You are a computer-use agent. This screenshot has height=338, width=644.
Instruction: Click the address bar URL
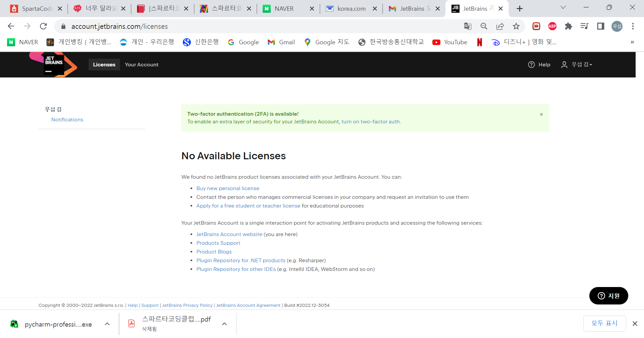click(119, 26)
